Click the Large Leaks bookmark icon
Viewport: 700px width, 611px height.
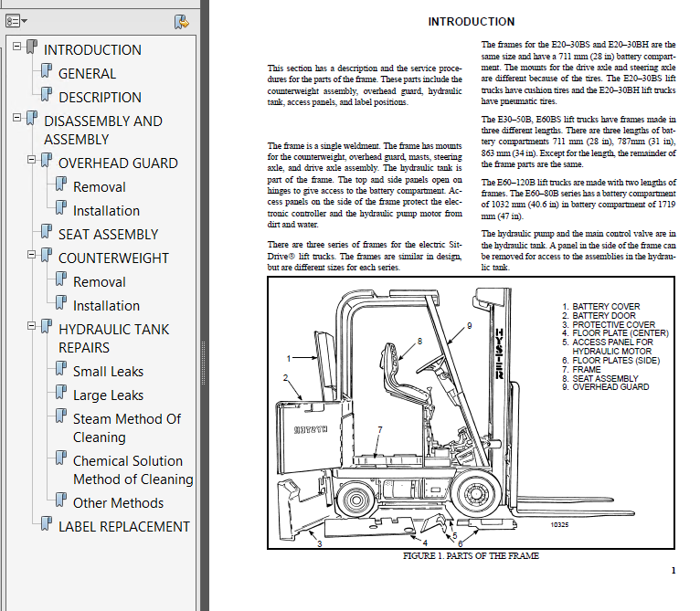pos(61,392)
